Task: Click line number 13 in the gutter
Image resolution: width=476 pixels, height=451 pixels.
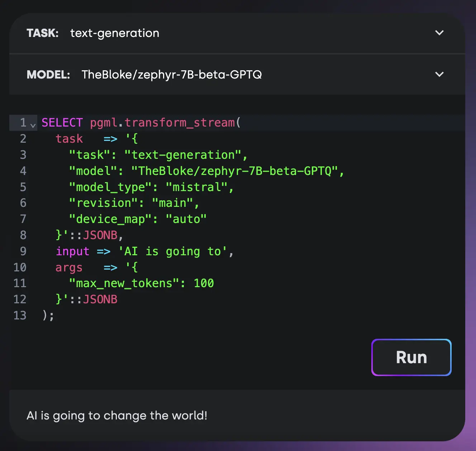Action: 20,315
